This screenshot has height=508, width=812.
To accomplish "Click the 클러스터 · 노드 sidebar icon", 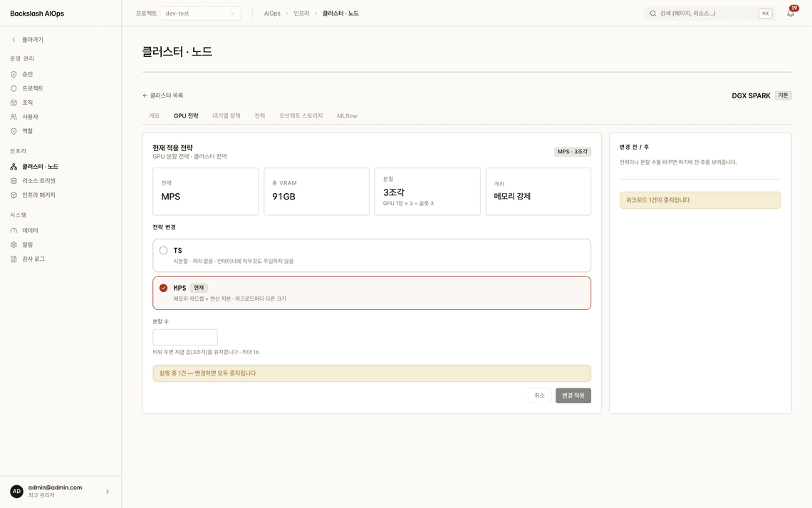I will tap(14, 167).
